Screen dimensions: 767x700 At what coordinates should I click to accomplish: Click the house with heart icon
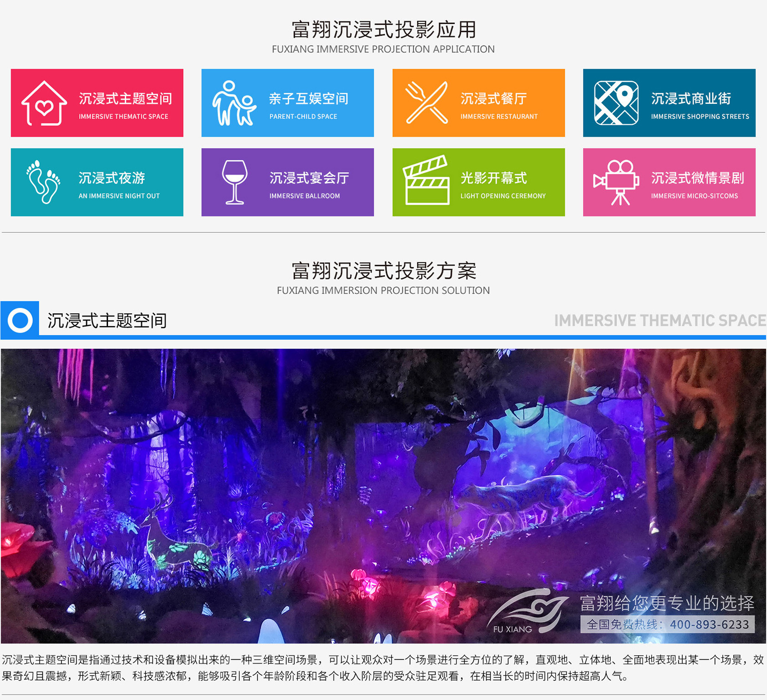point(44,103)
